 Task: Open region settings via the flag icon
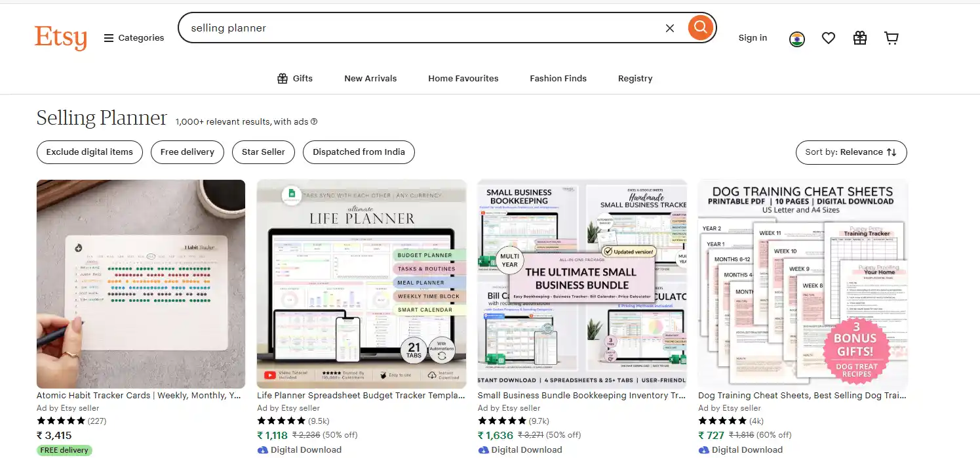click(x=796, y=38)
